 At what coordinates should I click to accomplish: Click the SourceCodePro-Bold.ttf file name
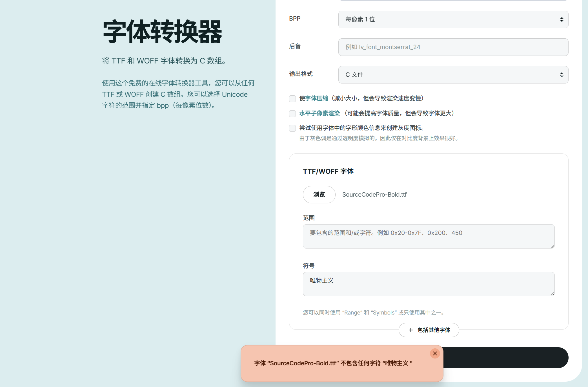374,195
